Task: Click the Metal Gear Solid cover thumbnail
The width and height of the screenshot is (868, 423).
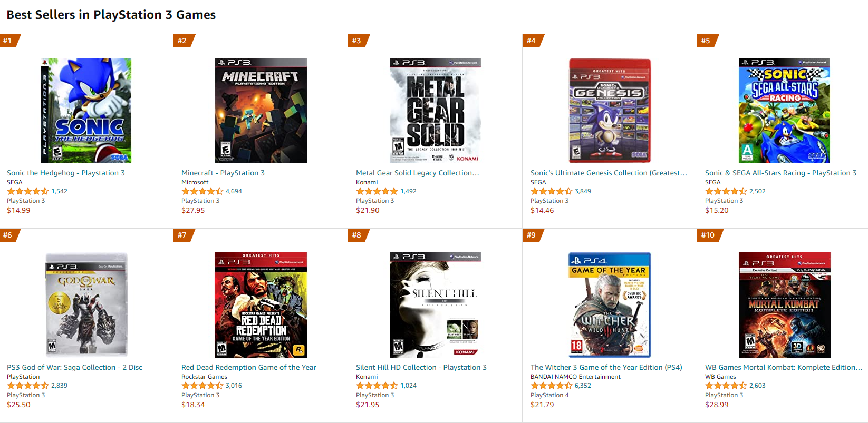Action: click(435, 110)
